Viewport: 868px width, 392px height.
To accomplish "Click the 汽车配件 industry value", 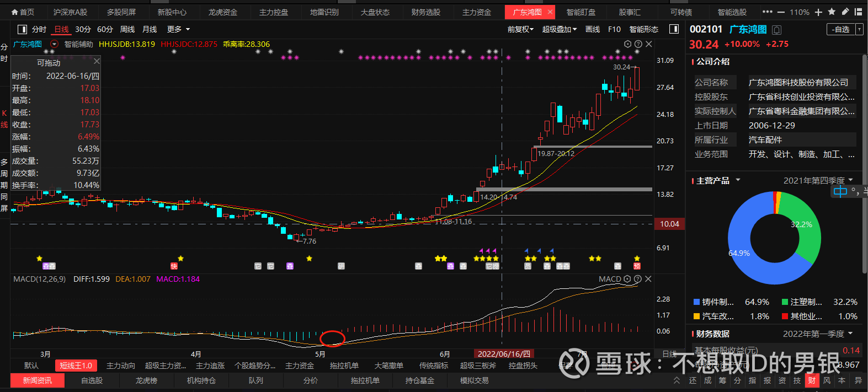I will (x=765, y=140).
